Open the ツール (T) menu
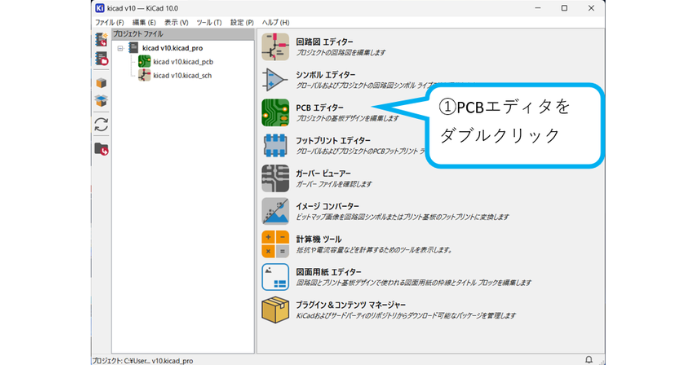The height and width of the screenshot is (365, 698). pos(209,22)
